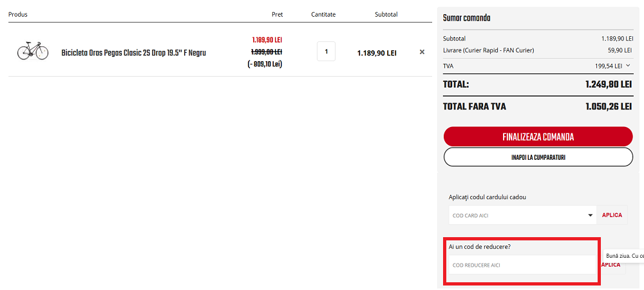Image resolution: width=644 pixels, height=290 pixels.
Task: Open Bicicleta Oras Pegas Clasic product link
Action: tap(133, 53)
